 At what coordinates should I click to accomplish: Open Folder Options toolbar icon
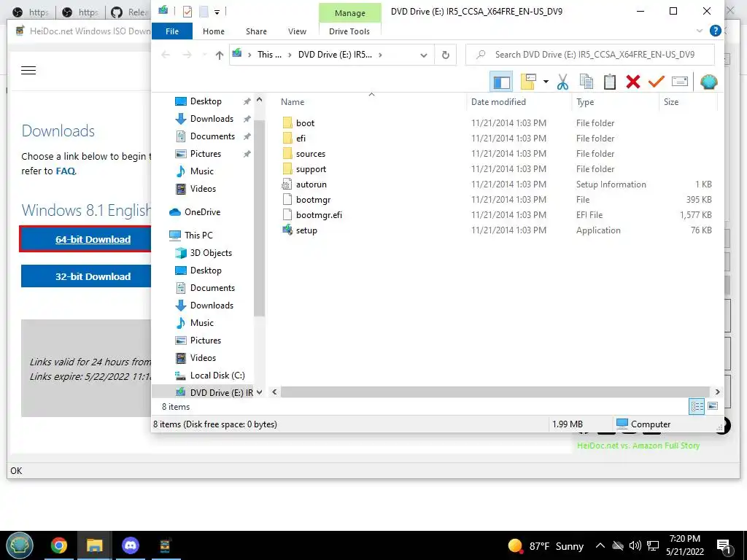coord(528,82)
